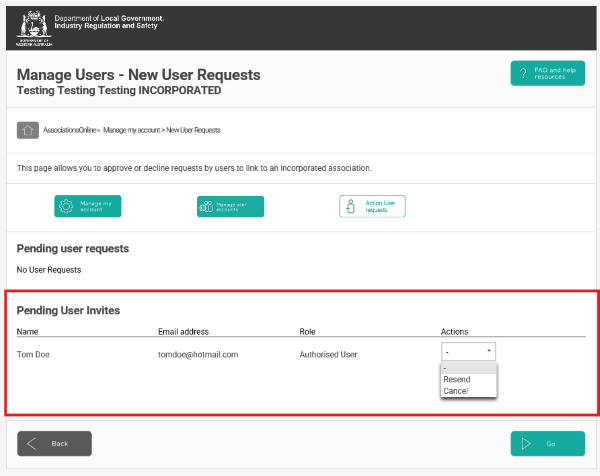Select the name Tom Doe
Screen dimensions: 600x476
[x=33, y=355]
